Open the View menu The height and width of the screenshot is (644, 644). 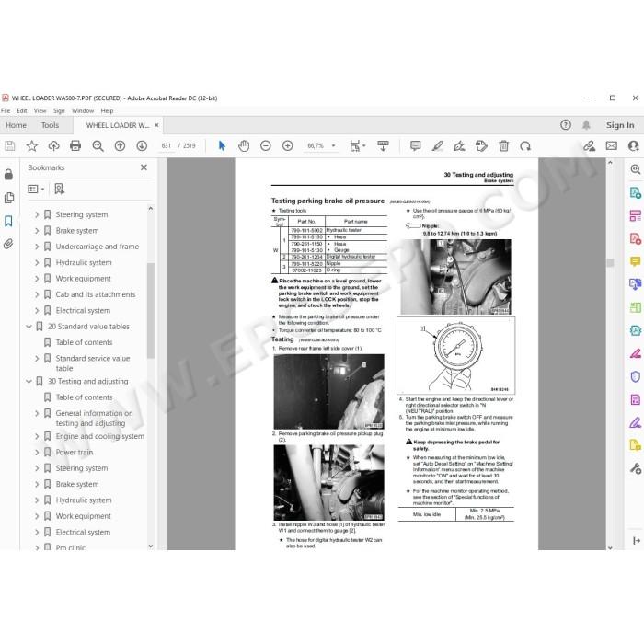tap(40, 111)
